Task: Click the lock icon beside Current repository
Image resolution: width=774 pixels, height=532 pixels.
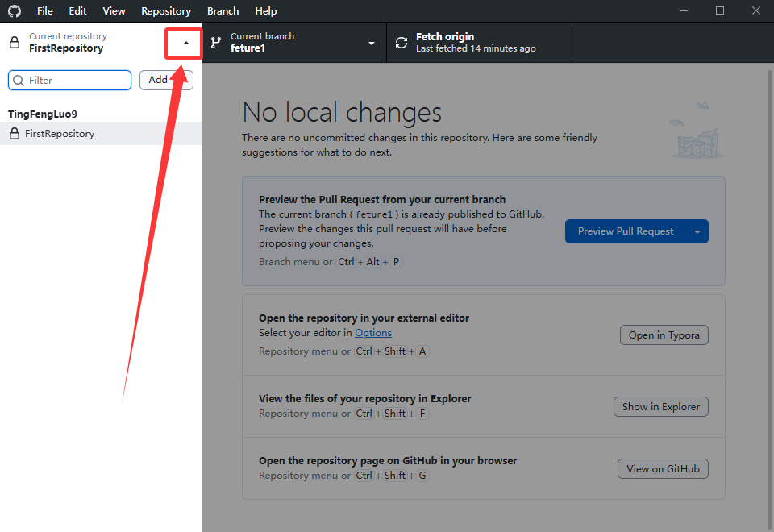Action: (x=15, y=43)
